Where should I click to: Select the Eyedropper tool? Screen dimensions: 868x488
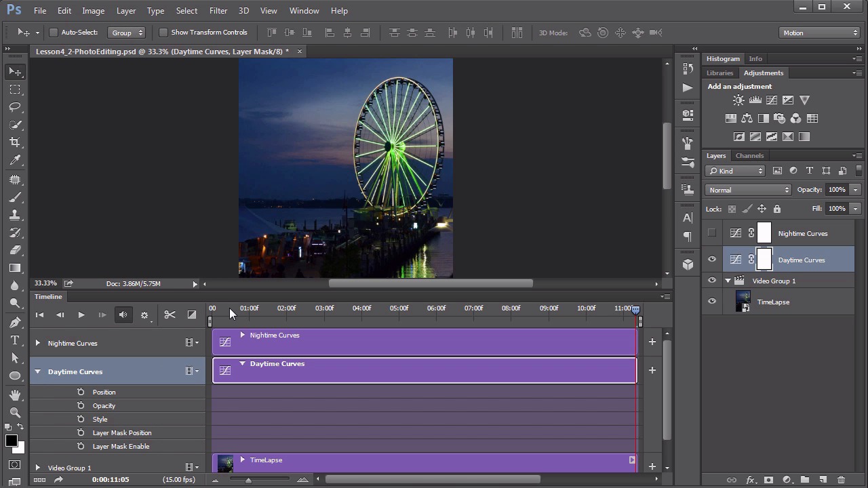[15, 161]
